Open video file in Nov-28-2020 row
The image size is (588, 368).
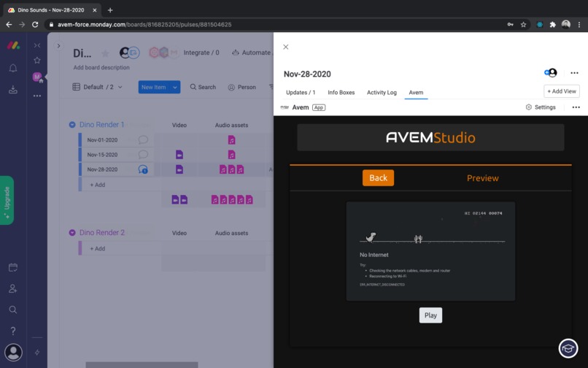[x=179, y=169]
